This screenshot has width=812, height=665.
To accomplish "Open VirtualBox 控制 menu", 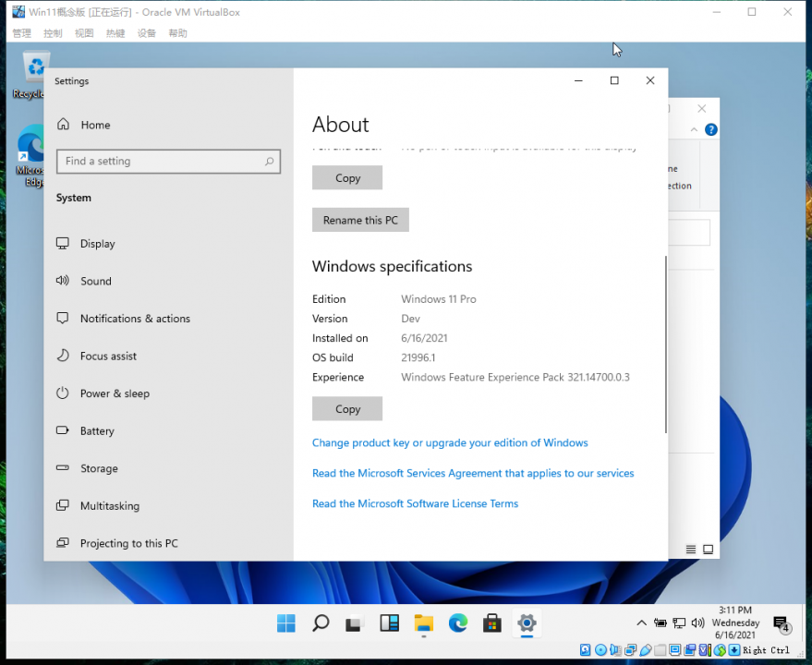I will click(x=53, y=33).
